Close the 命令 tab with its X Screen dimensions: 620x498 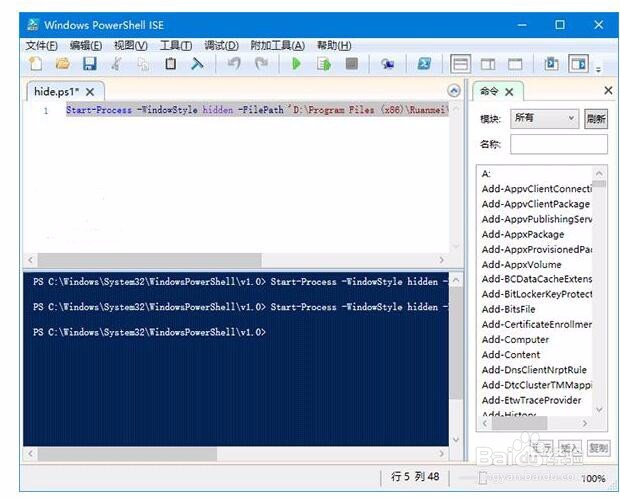(x=509, y=92)
